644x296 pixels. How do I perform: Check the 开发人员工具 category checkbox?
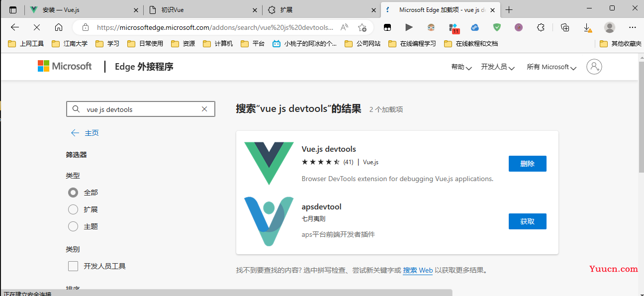tap(73, 266)
